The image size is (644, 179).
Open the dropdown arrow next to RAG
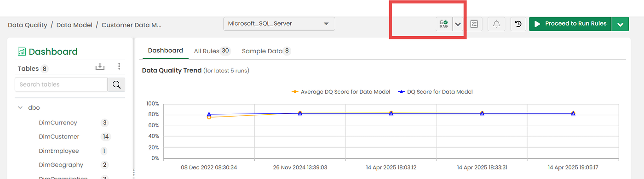pyautogui.click(x=458, y=24)
